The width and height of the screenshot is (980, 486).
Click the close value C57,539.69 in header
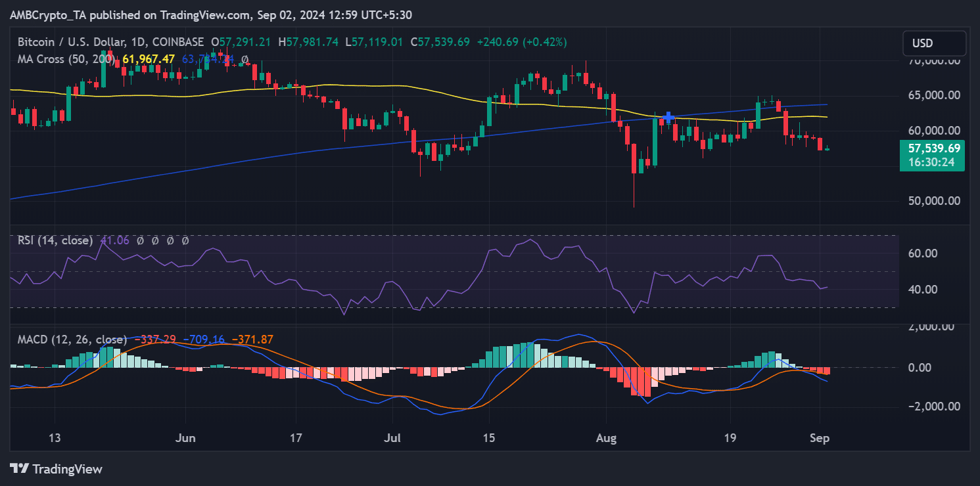click(x=440, y=42)
